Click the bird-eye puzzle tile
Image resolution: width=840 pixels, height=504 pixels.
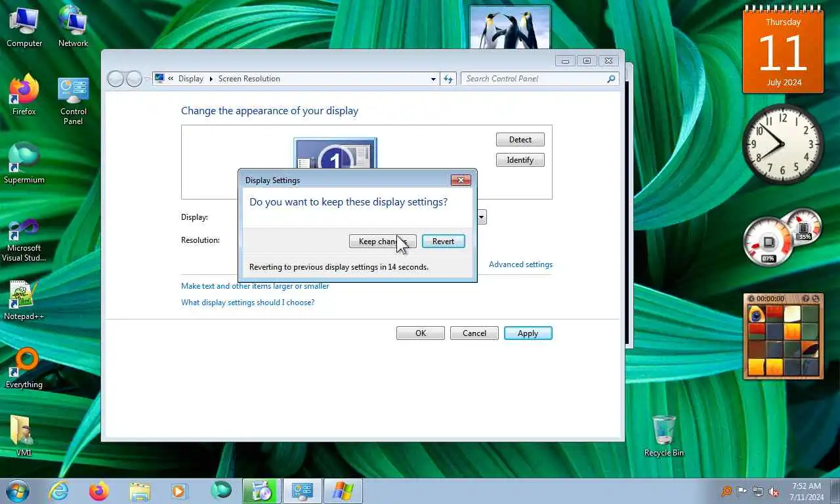[757, 314]
